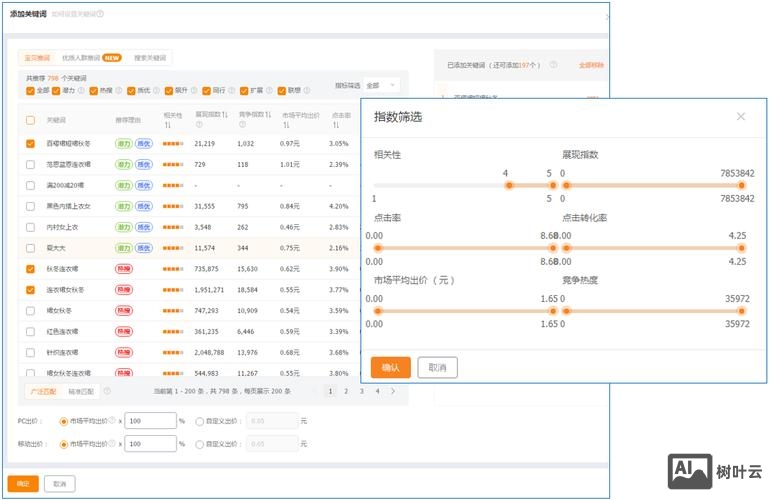Click the help icon next to 如何设置关键词

coord(101,14)
